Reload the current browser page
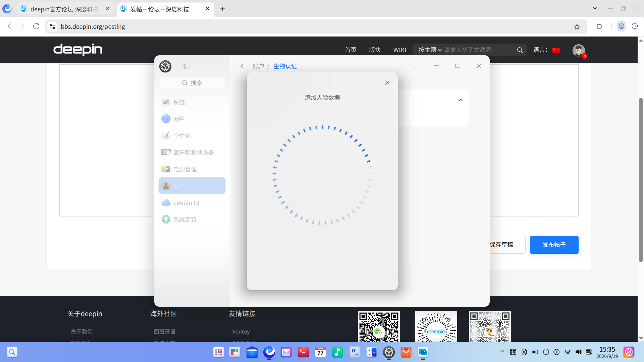Viewport: 644px width, 362px height. [x=36, y=26]
